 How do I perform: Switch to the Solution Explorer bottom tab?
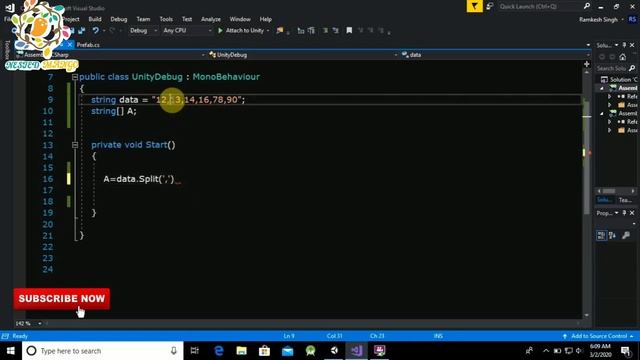[604, 200]
